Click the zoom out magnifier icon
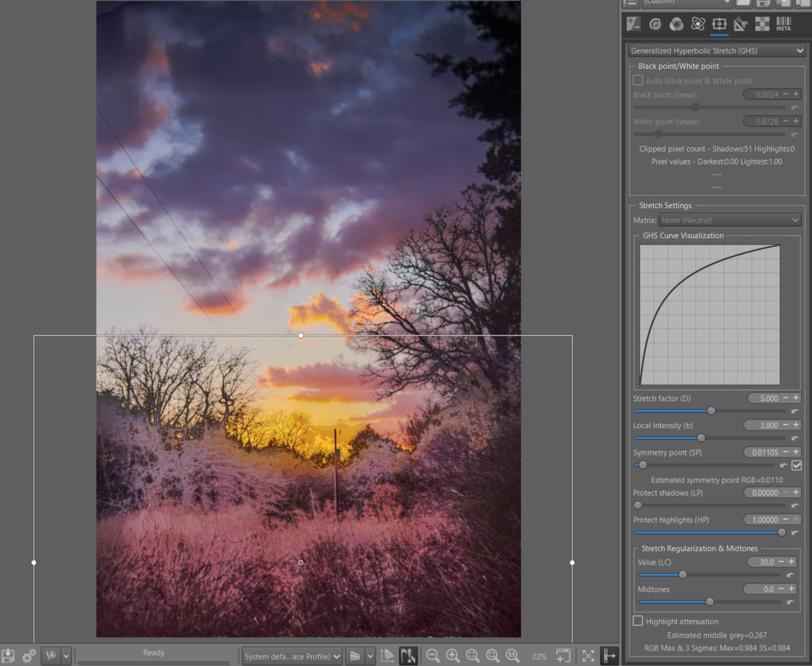The height and width of the screenshot is (666, 812). coord(432,656)
